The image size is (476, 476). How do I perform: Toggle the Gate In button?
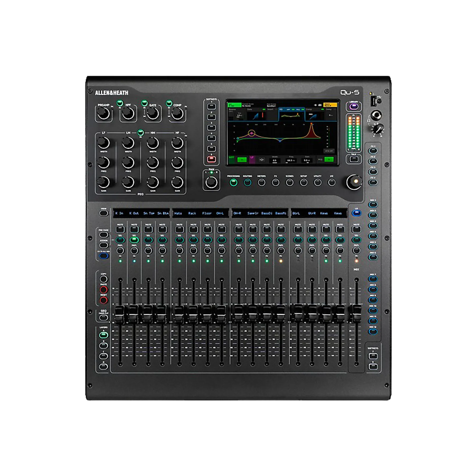(x=144, y=103)
